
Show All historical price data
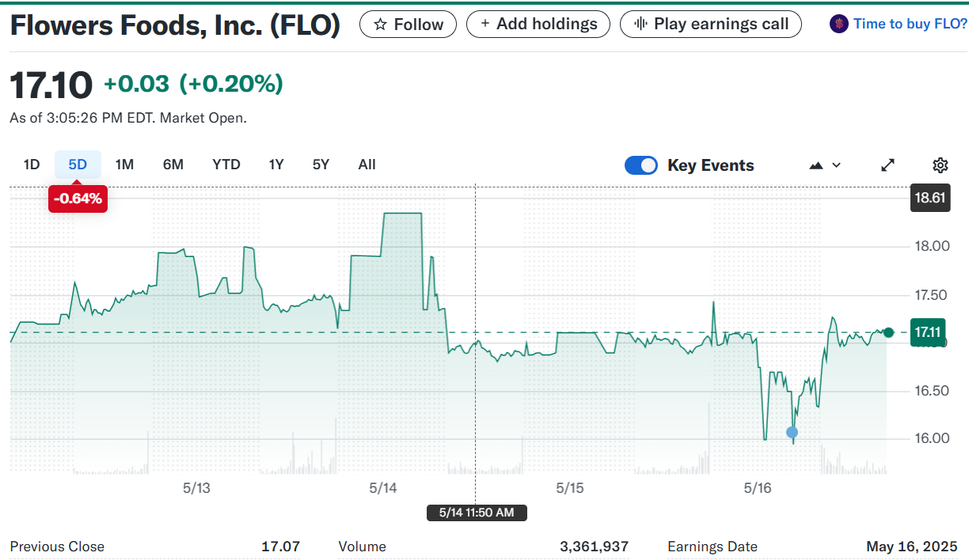pyautogui.click(x=367, y=165)
